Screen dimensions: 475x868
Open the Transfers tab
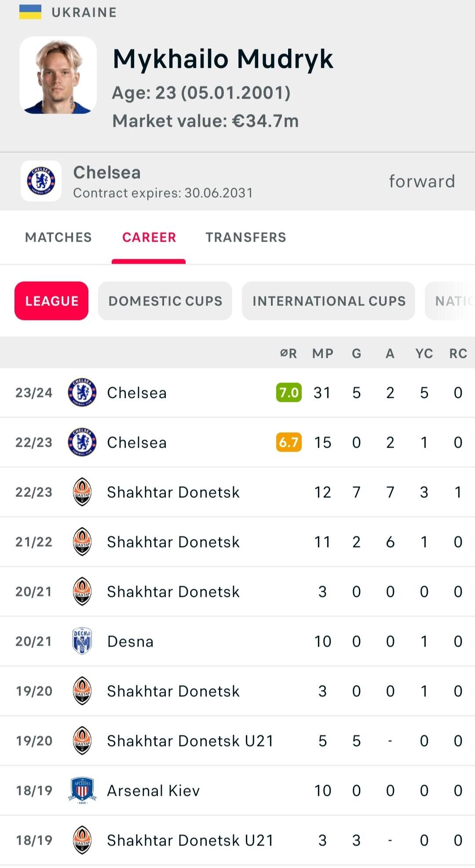(245, 237)
